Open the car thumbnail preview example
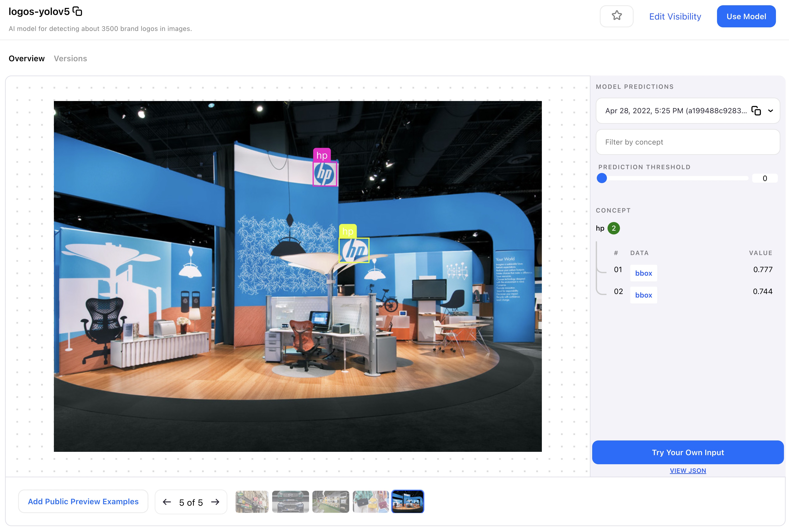789x532 pixels. click(x=290, y=501)
